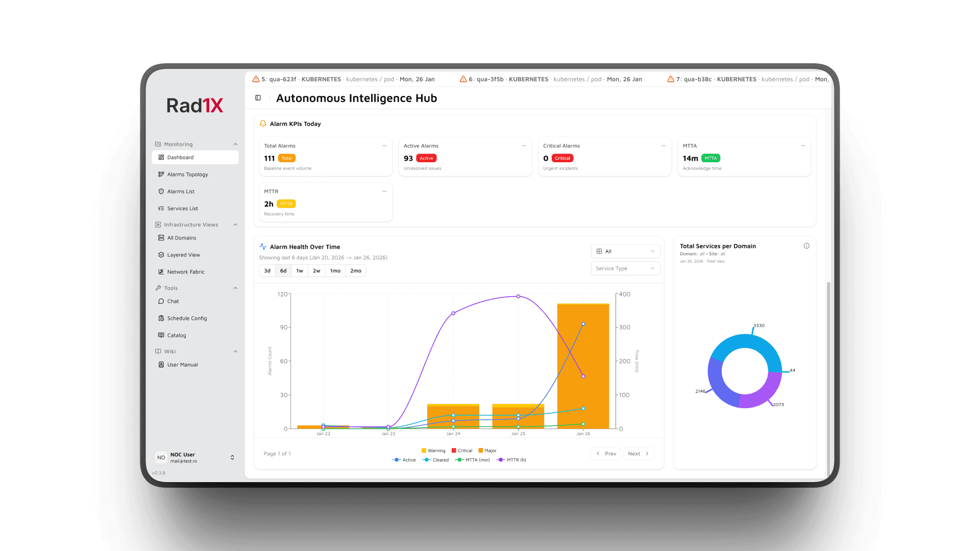This screenshot has width=980, height=551.
Task: Toggle the Warning legend series
Action: point(433,451)
